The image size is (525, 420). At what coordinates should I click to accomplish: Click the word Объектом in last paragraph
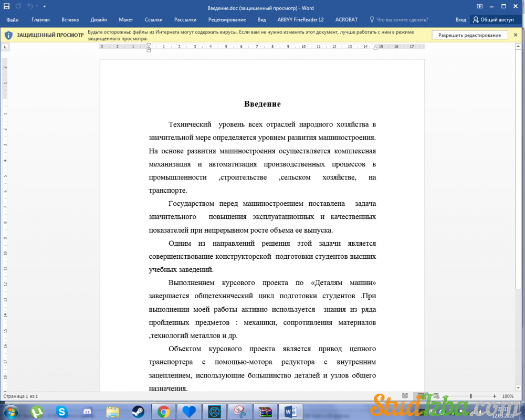click(x=185, y=349)
